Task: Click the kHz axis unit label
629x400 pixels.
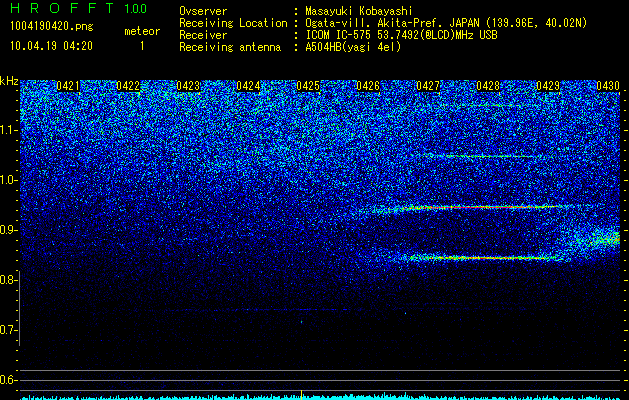Action: click(x=9, y=81)
